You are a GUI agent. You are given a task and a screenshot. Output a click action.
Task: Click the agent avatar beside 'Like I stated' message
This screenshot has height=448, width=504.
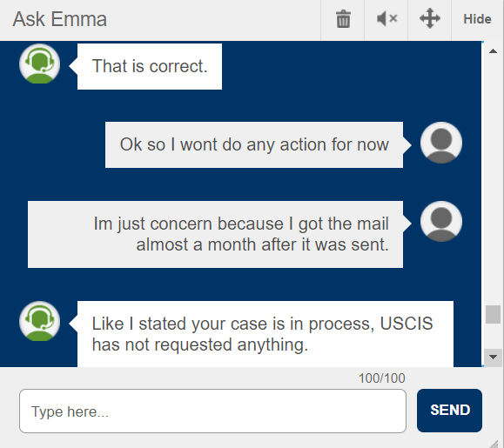click(39, 321)
